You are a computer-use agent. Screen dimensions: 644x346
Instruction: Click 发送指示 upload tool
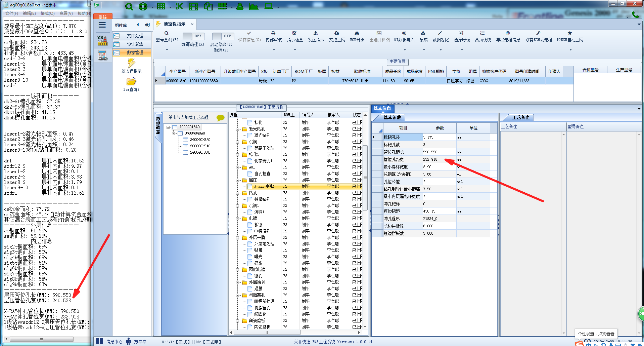pos(316,37)
